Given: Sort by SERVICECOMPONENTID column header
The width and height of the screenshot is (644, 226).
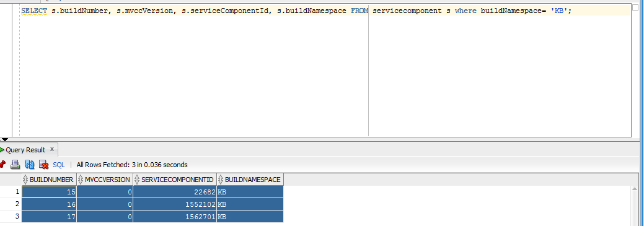Looking at the screenshot, I should click(175, 180).
